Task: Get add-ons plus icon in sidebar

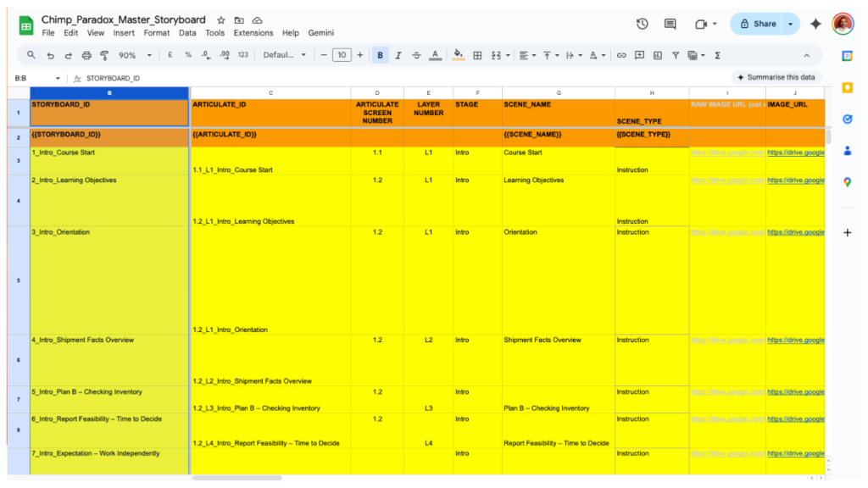Action: [847, 233]
